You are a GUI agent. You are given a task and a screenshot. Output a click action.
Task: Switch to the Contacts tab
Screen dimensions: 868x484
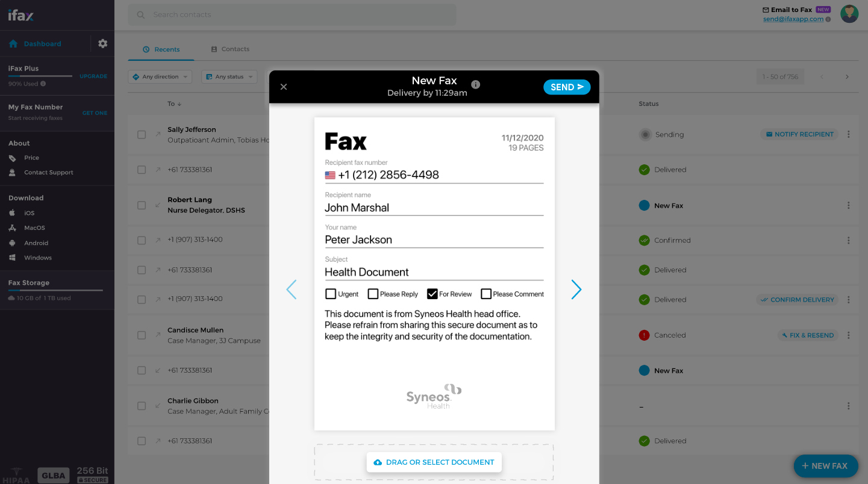pyautogui.click(x=230, y=49)
